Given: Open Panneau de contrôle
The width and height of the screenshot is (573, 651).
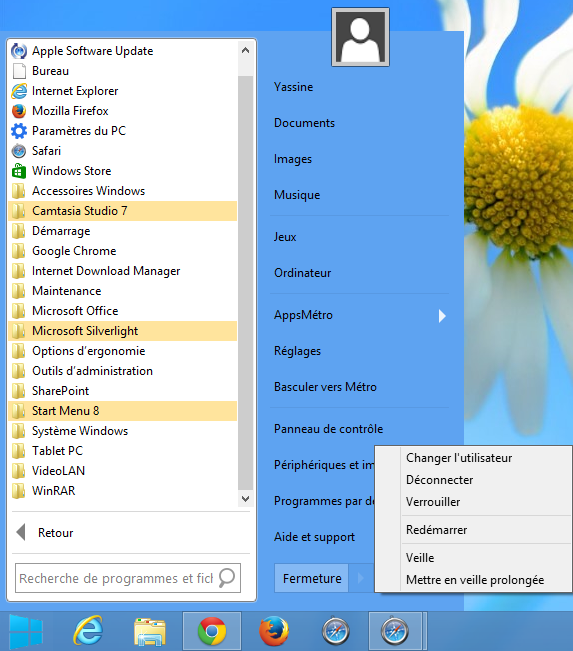Looking at the screenshot, I should [x=328, y=429].
